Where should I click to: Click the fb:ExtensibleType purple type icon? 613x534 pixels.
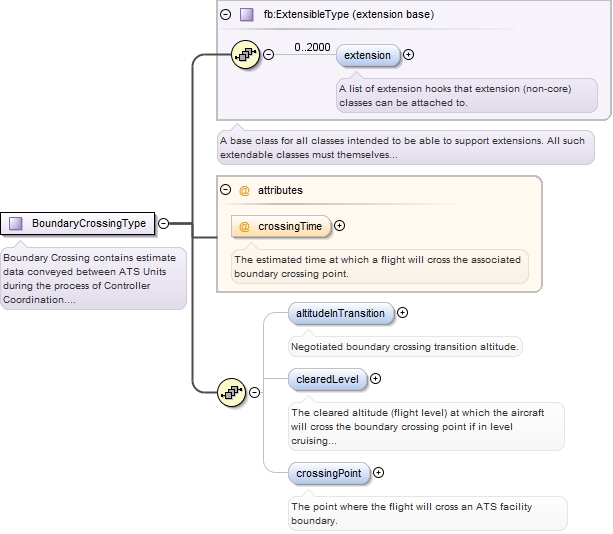[x=247, y=15]
